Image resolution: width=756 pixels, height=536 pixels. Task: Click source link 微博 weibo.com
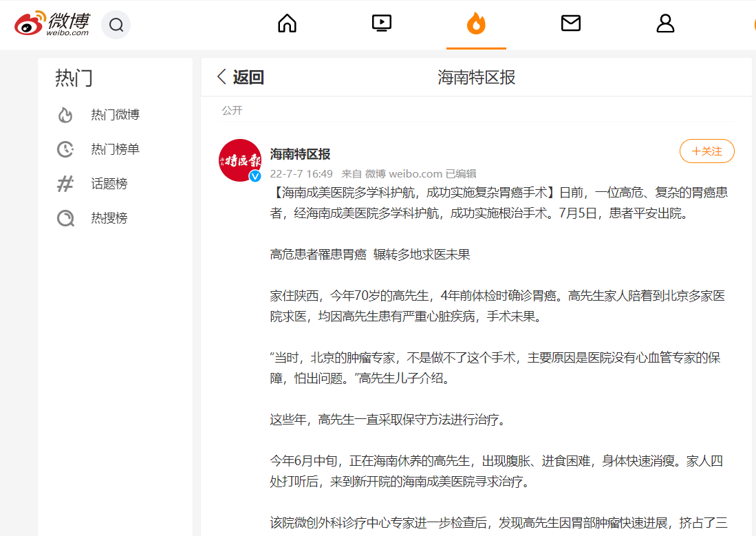point(403,173)
